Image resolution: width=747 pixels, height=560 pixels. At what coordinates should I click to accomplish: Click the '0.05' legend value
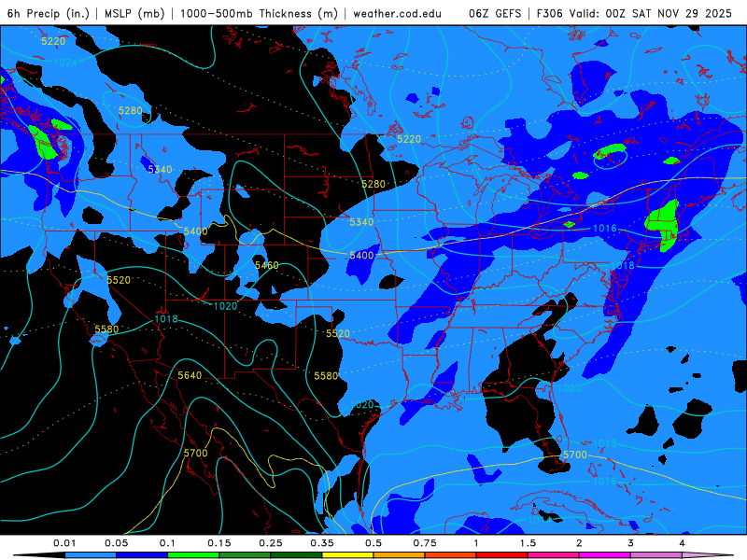116,543
